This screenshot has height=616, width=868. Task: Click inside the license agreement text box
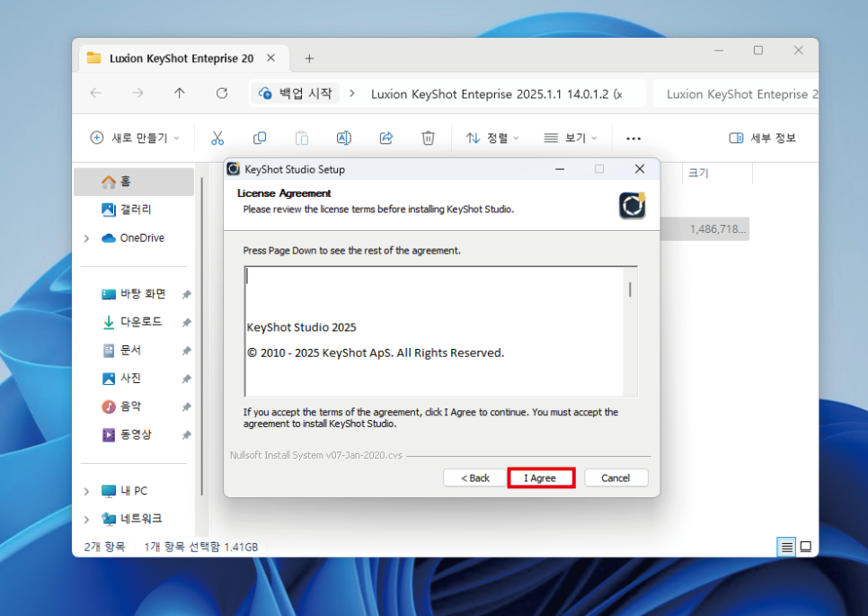click(435, 331)
